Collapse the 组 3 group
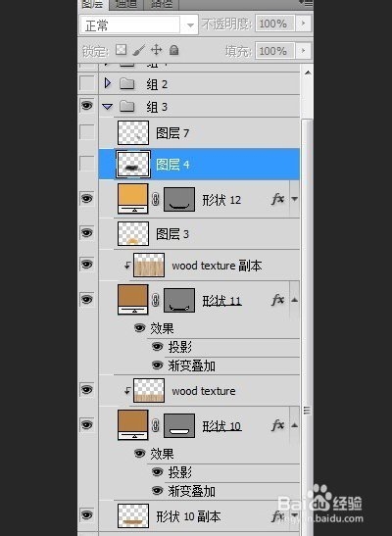Screen dimensions: 392x536 [x=108, y=107]
